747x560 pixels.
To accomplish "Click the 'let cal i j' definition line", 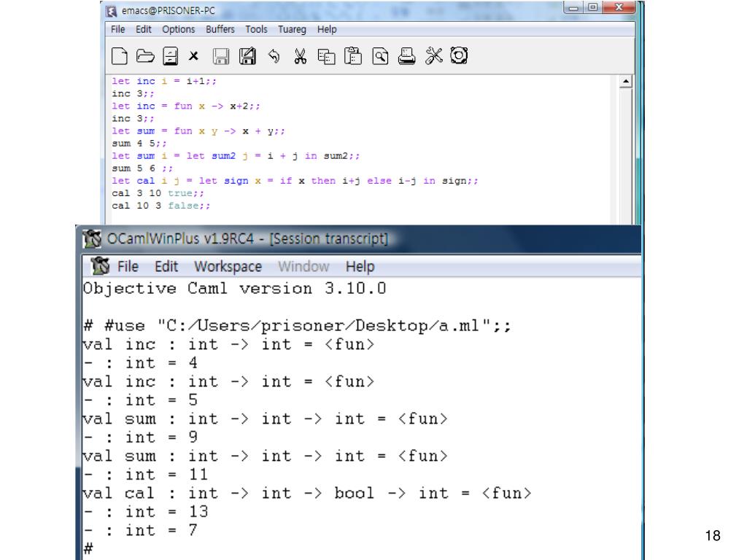I will pyautogui.click(x=295, y=181).
